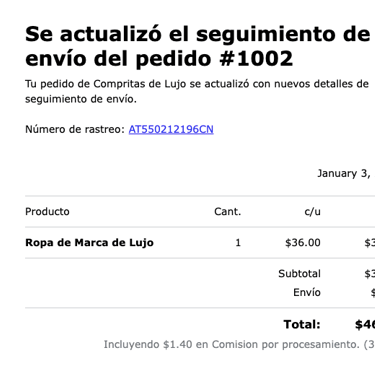The width and height of the screenshot is (375, 366).
Task: Click the total amount beside Total:
Action: coord(365,324)
